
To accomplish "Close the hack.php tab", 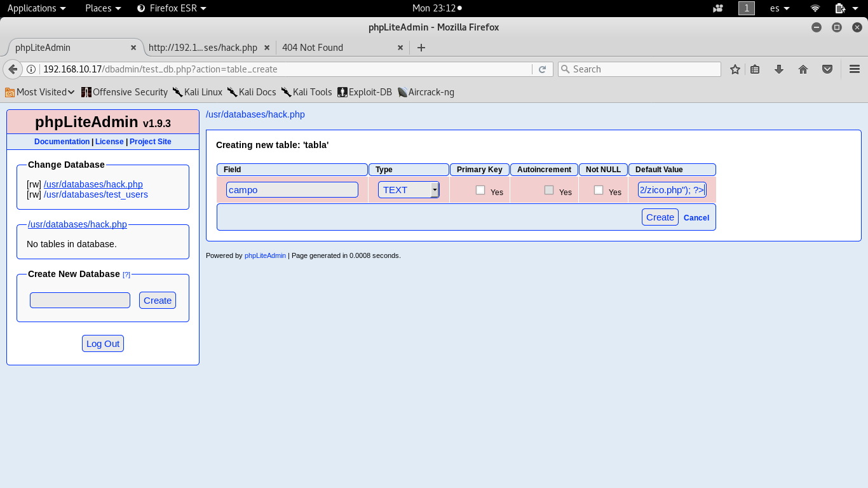I will 267,48.
